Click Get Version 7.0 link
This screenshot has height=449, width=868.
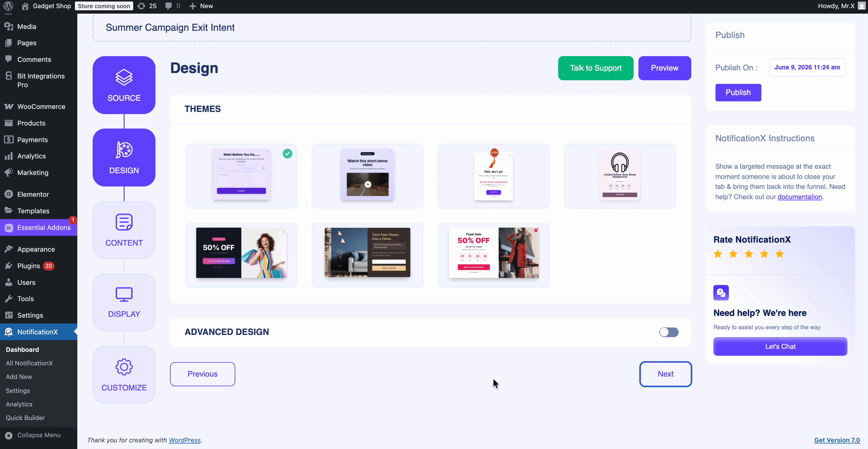pyautogui.click(x=837, y=440)
